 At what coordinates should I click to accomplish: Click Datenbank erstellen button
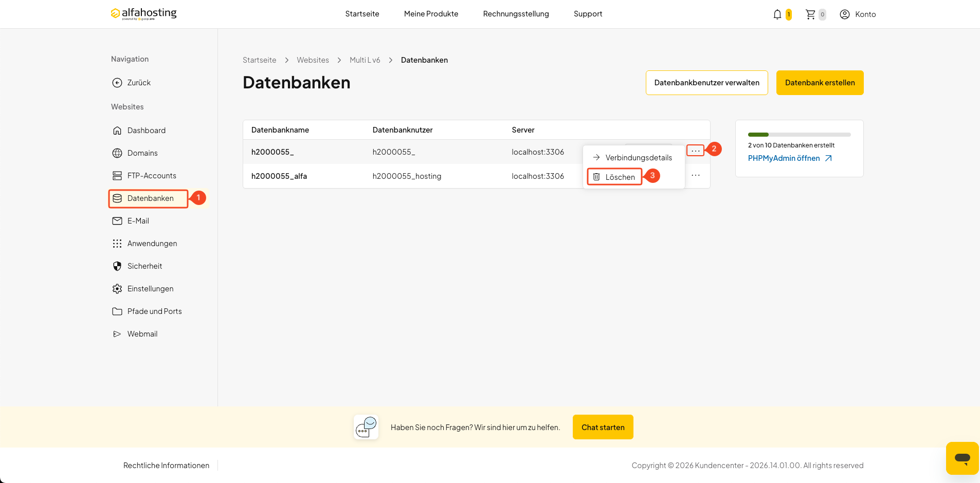tap(820, 83)
